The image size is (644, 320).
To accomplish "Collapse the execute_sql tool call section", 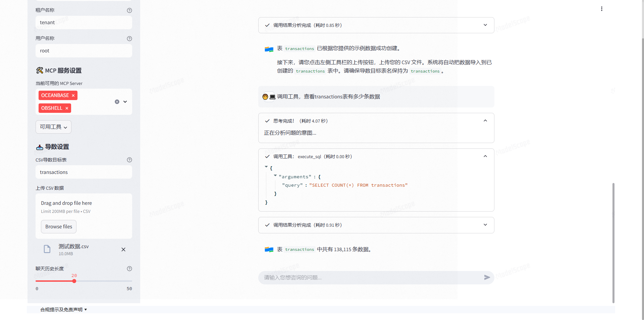I will 485,156.
